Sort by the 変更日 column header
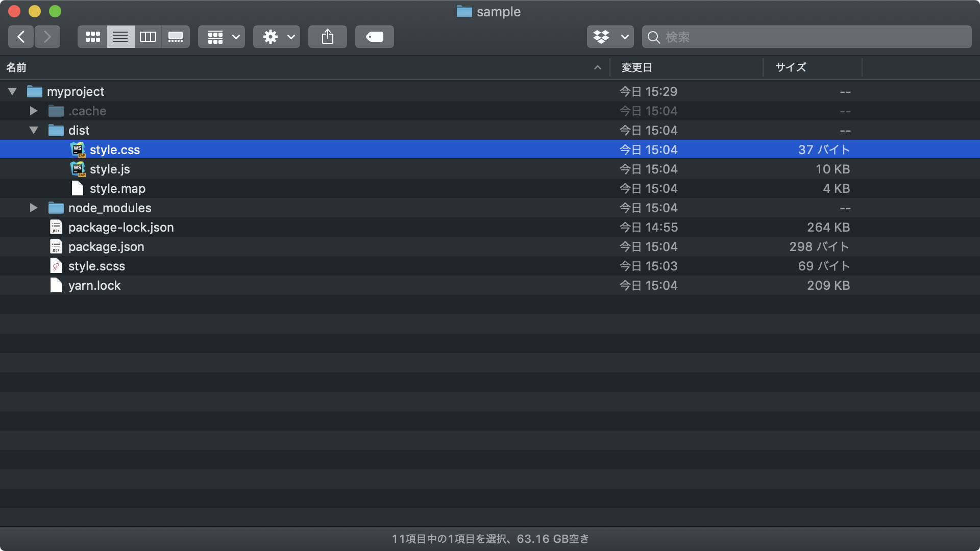The width and height of the screenshot is (980, 551). 636,67
